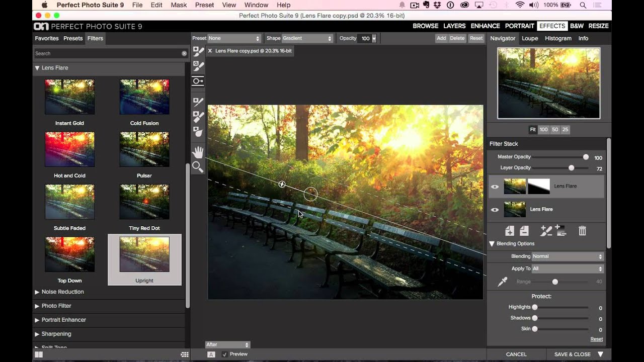Viewport: 644px width, 362px height.
Task: Click the add filter layer icon
Action: click(x=510, y=231)
